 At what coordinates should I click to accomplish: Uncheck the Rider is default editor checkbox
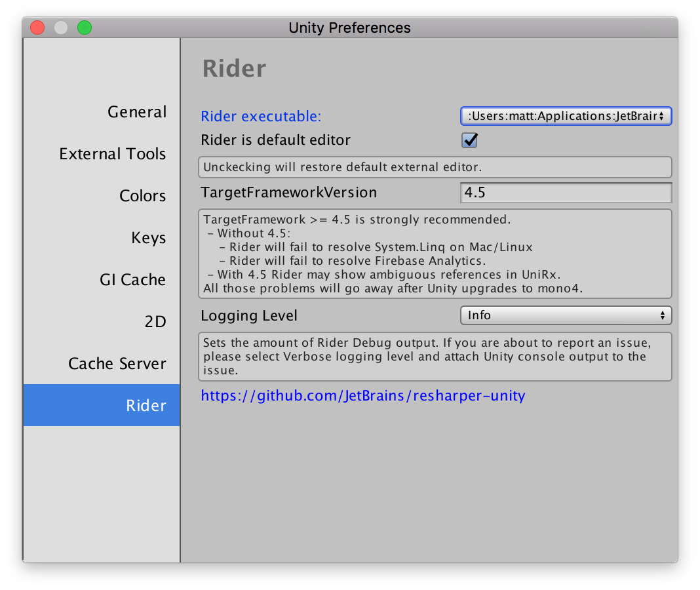(470, 140)
